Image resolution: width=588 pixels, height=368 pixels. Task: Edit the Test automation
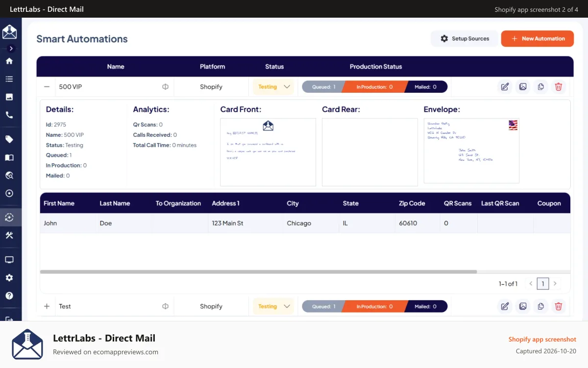[505, 306]
